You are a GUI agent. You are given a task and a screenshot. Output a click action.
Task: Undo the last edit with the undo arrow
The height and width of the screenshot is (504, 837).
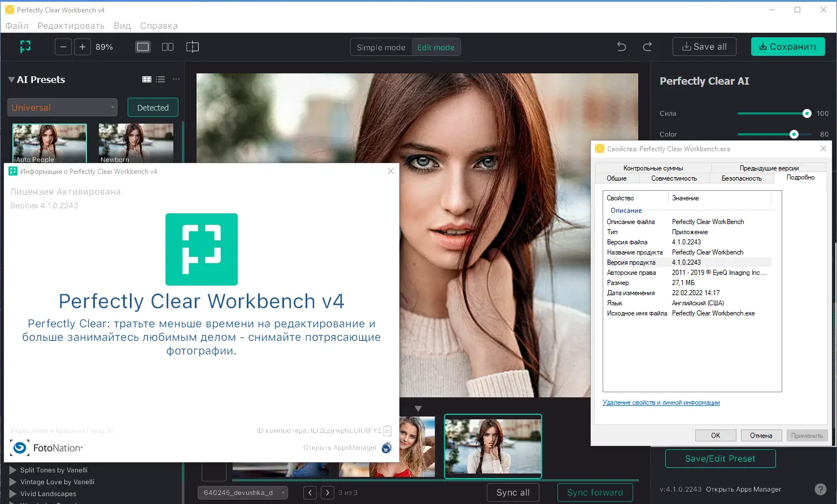(621, 46)
